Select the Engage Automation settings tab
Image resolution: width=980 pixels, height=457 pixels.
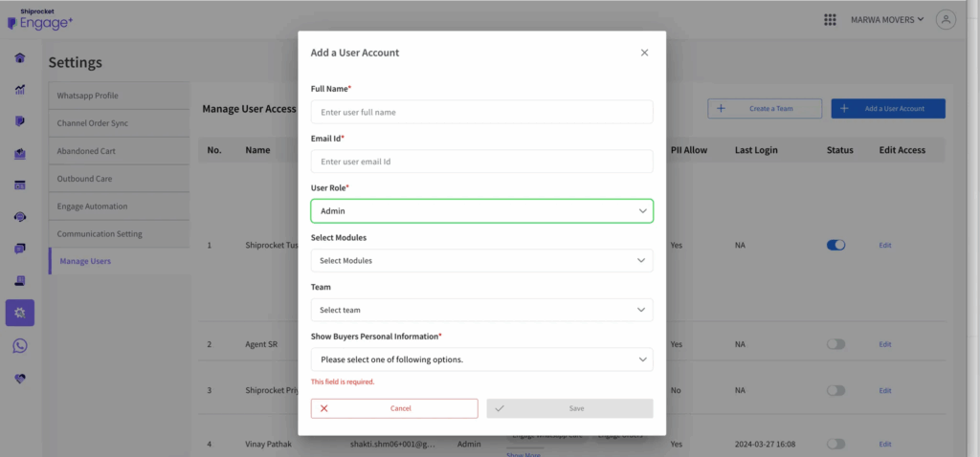tap(119, 207)
